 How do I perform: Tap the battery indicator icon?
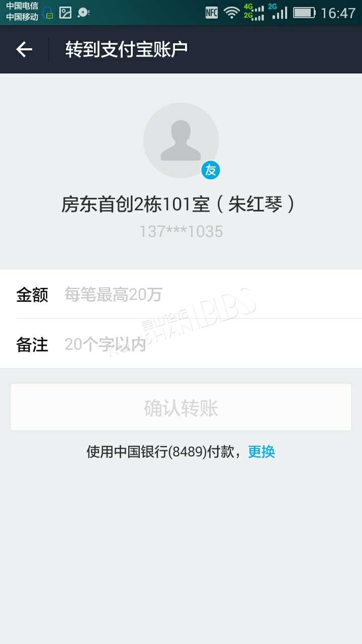(304, 13)
